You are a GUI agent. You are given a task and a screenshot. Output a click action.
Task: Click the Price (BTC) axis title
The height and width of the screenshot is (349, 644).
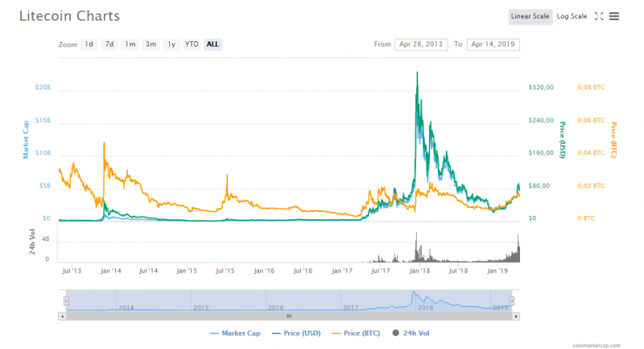[613, 139]
